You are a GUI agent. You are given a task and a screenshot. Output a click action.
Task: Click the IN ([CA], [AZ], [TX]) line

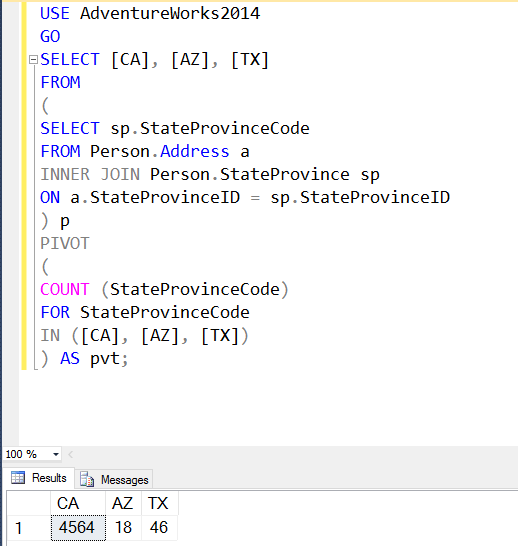[145, 336]
